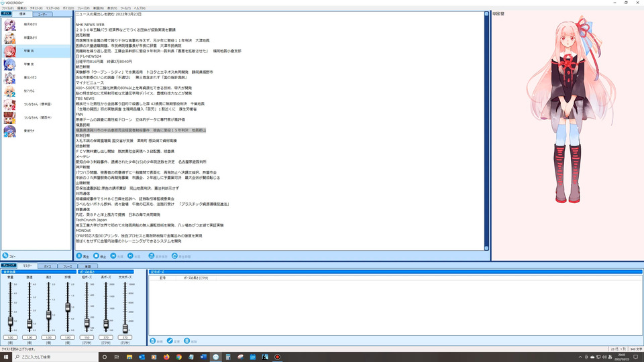Click the 音量 value field showing 1.00
The height and width of the screenshot is (362, 644).
tap(10, 337)
